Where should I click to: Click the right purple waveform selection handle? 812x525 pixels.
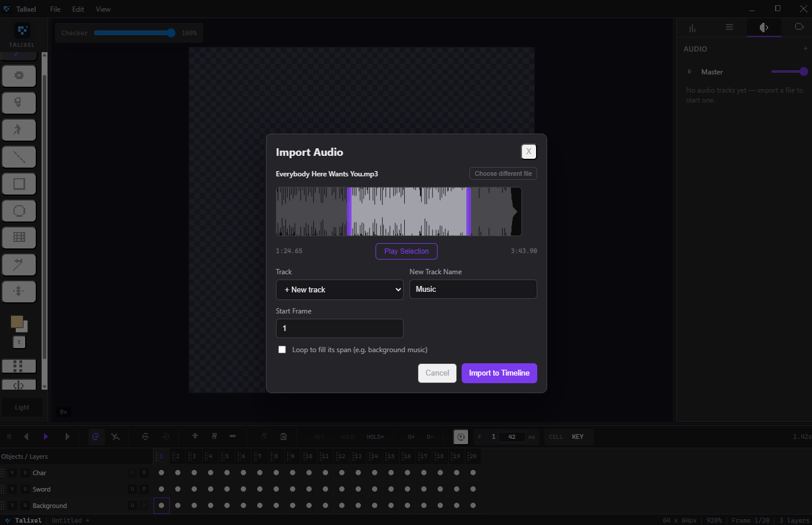tap(469, 212)
